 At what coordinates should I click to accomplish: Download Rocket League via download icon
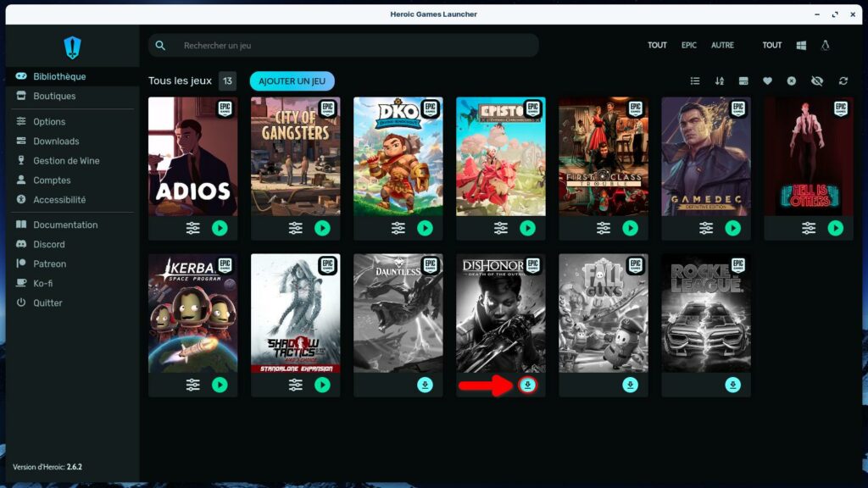tap(732, 385)
